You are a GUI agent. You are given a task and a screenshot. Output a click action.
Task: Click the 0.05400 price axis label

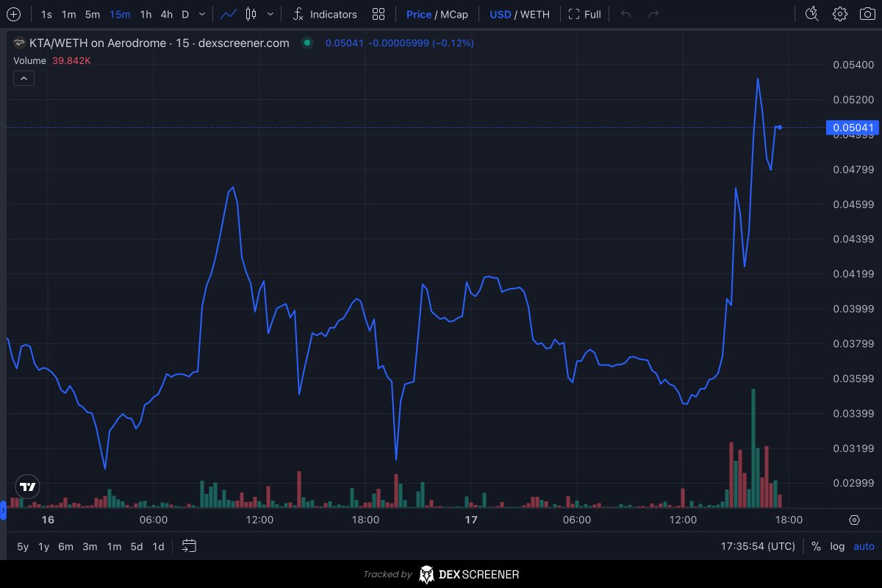(x=853, y=65)
